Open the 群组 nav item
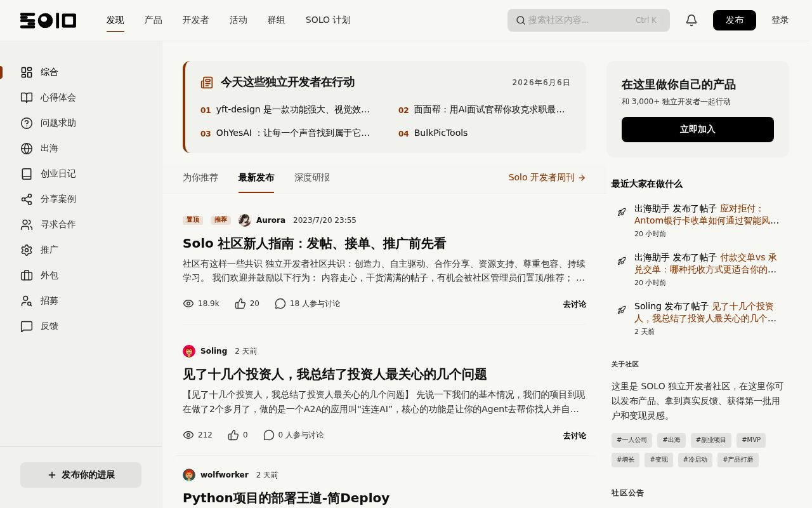The height and width of the screenshot is (508, 812). (277, 20)
